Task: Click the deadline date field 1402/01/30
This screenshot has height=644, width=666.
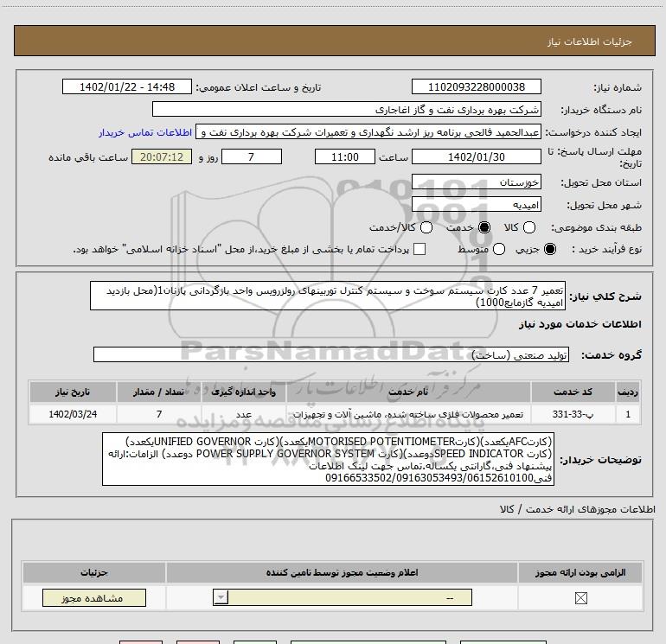Action: pyautogui.click(x=476, y=157)
